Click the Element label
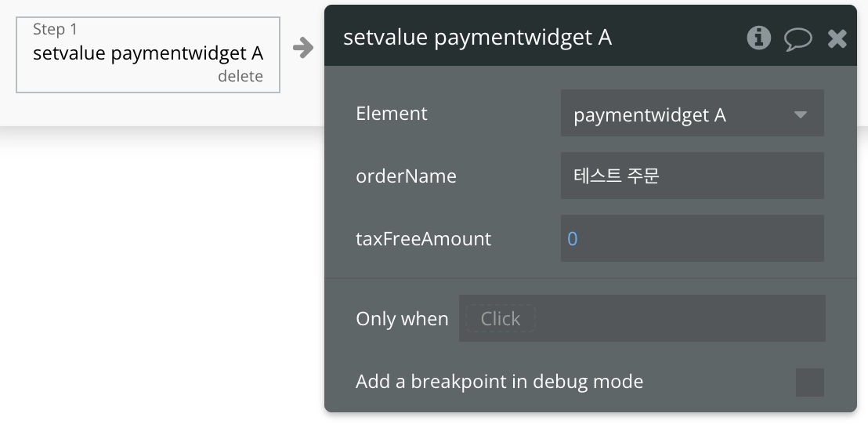The image size is (868, 428). [x=392, y=114]
